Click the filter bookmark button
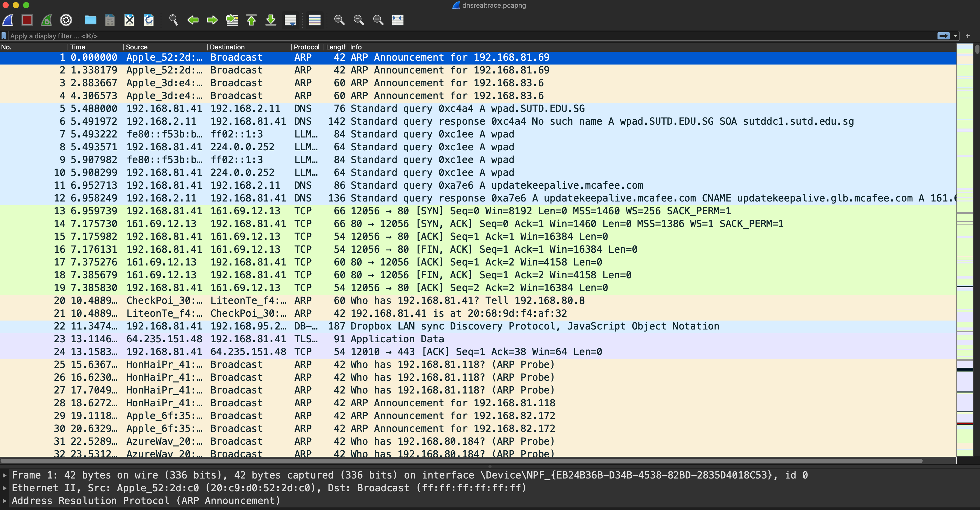The height and width of the screenshot is (510, 980). [4, 36]
